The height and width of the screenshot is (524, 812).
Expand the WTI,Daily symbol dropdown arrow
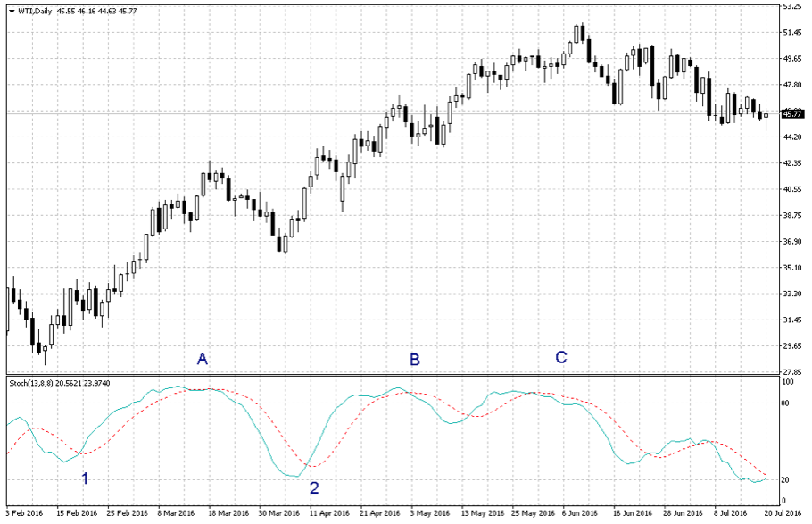11,10
